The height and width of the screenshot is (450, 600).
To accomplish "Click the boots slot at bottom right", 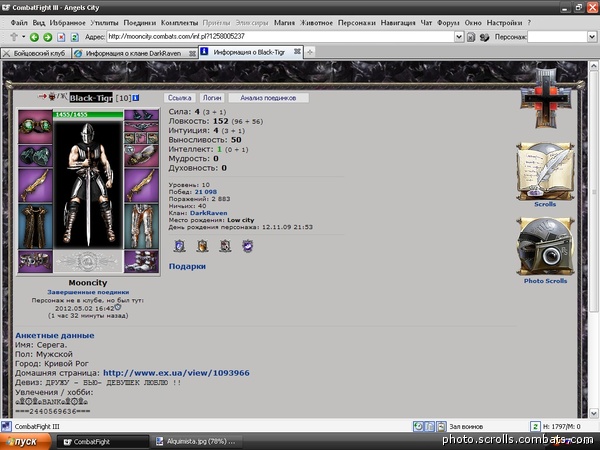I will 141,261.
